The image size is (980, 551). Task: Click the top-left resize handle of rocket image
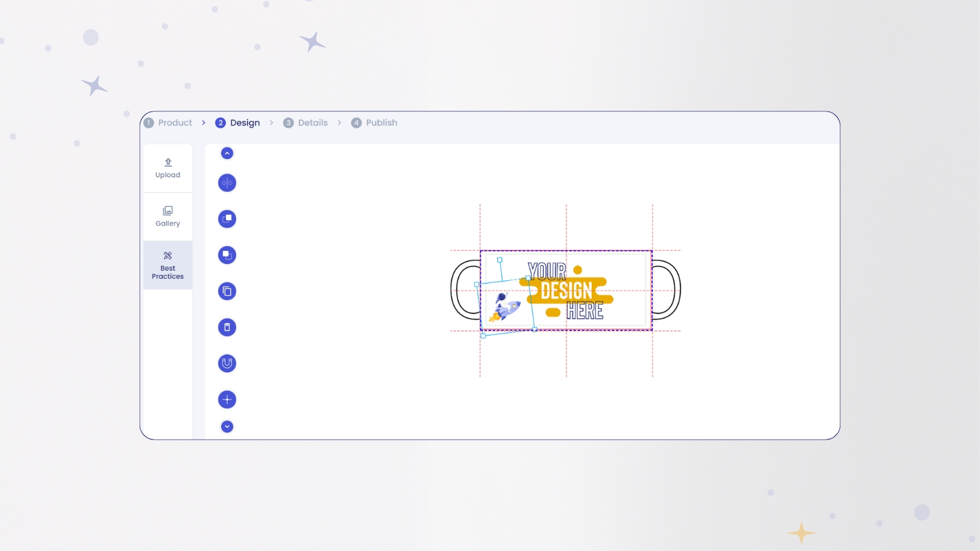pyautogui.click(x=477, y=285)
